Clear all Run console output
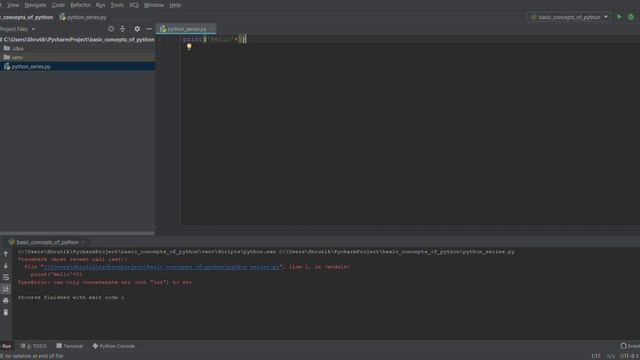 click(x=6, y=313)
